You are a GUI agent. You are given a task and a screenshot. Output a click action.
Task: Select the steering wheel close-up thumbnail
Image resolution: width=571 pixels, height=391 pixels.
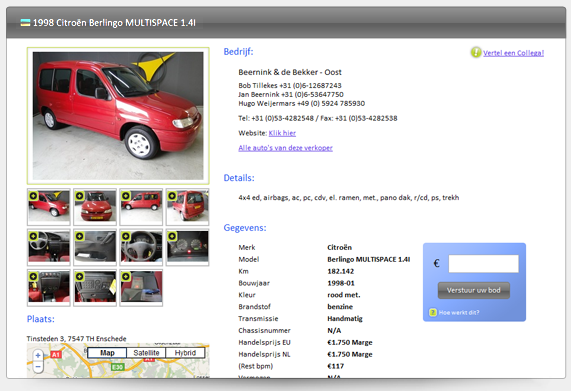tap(141, 247)
